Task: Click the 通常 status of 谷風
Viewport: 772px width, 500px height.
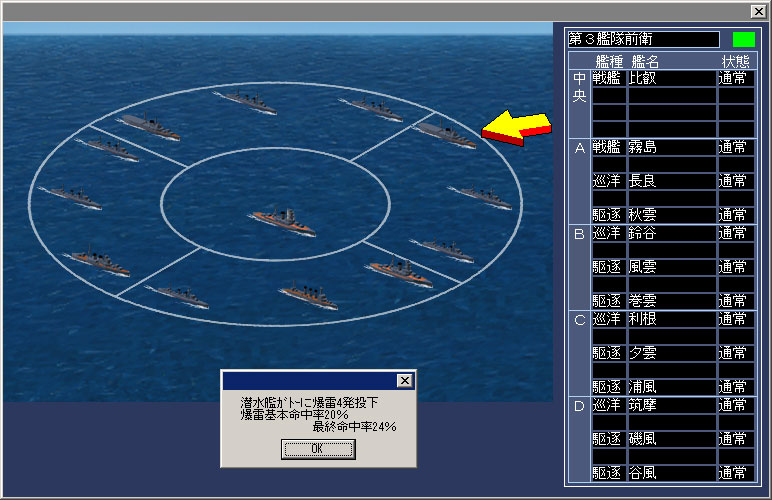Action: point(736,473)
